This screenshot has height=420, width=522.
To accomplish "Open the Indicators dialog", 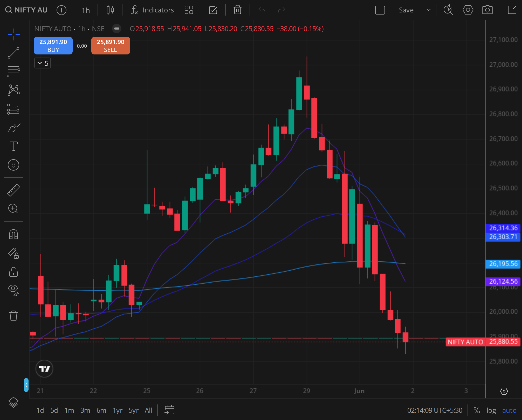I will coord(152,10).
